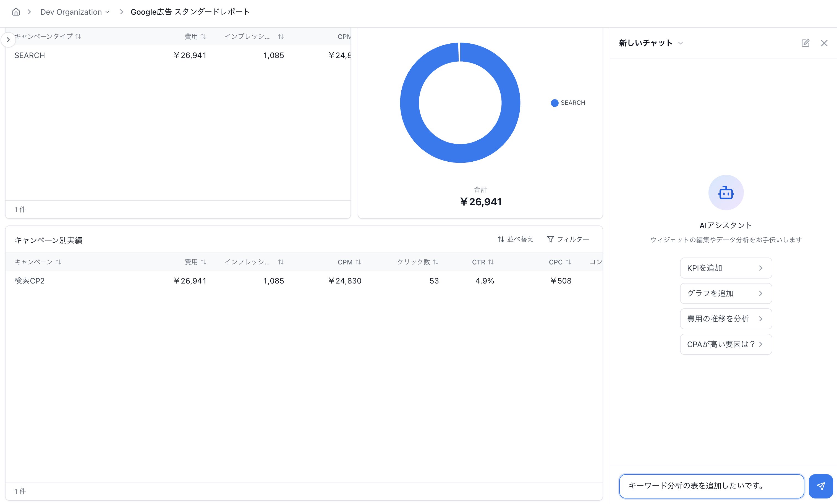Click 1 件 count under campaign table
This screenshot has height=504, width=837.
(x=20, y=492)
